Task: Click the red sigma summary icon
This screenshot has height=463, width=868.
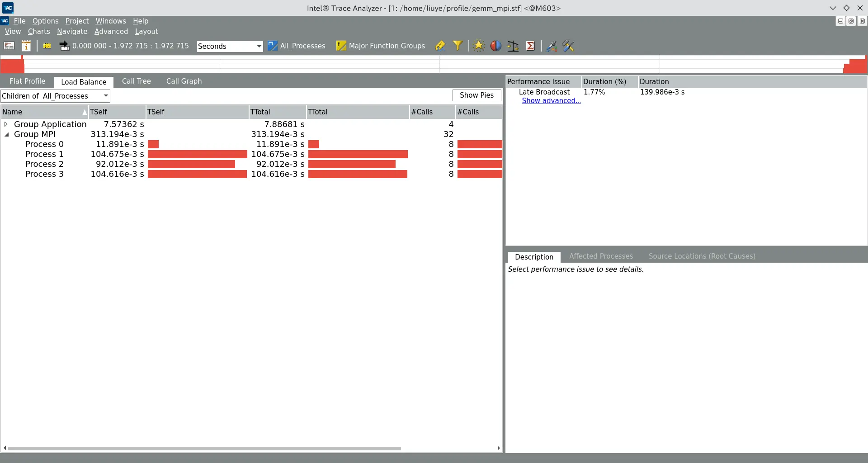Action: [530, 46]
